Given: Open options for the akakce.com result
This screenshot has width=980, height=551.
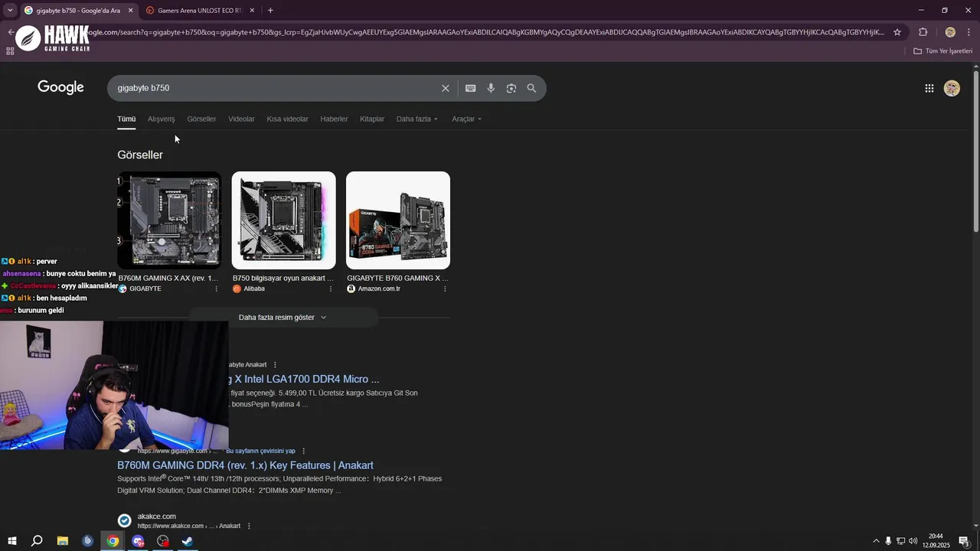Looking at the screenshot, I should tap(249, 526).
